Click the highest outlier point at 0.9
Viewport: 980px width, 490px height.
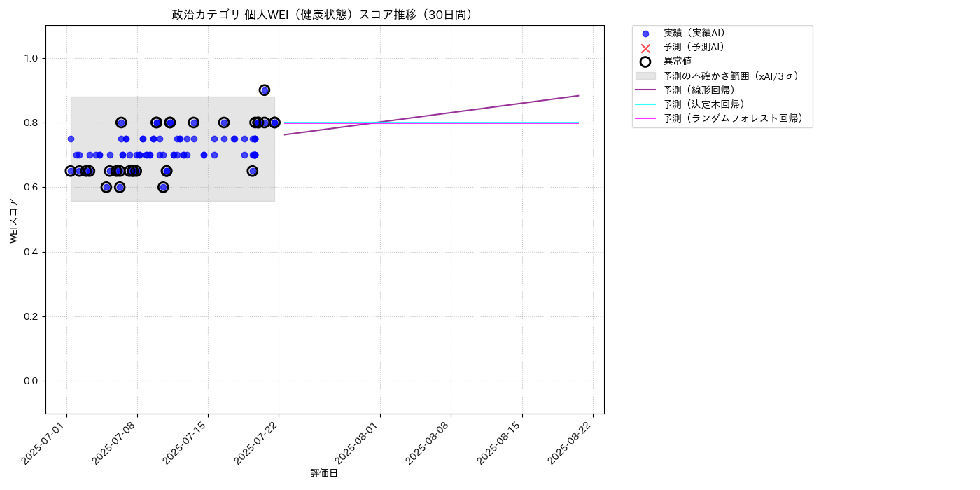tap(265, 90)
